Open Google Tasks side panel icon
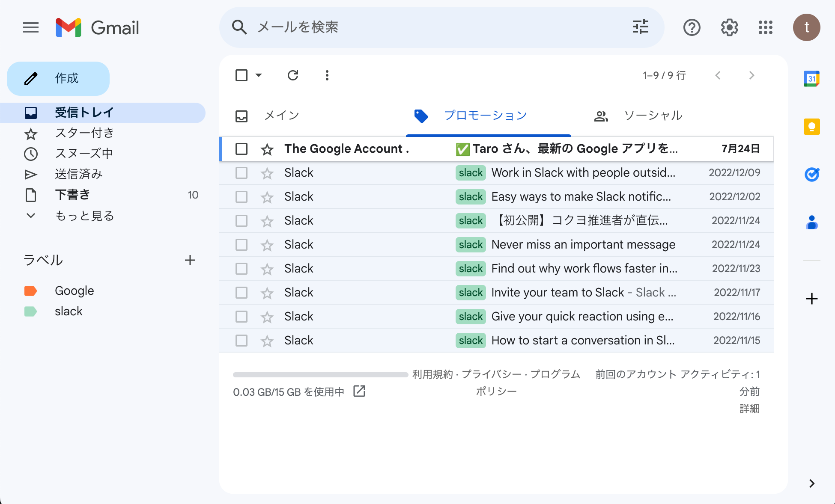The width and height of the screenshot is (835, 504). [x=811, y=175]
